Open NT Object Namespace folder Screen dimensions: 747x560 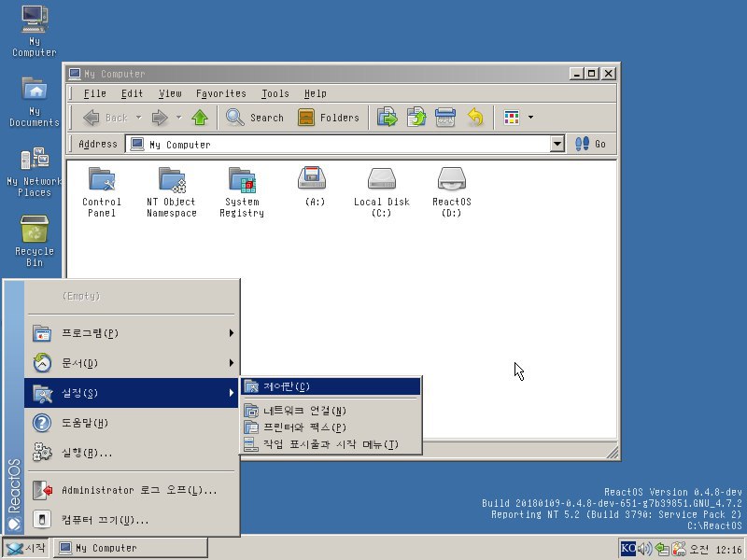point(172,191)
